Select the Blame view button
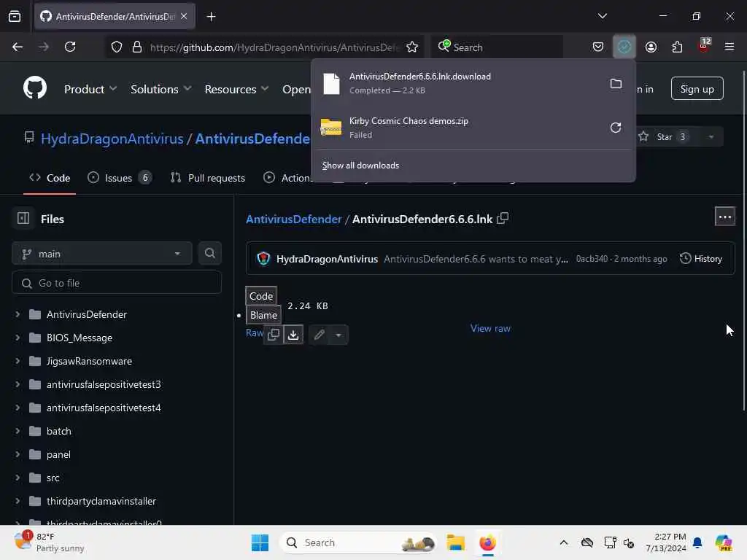 263,315
